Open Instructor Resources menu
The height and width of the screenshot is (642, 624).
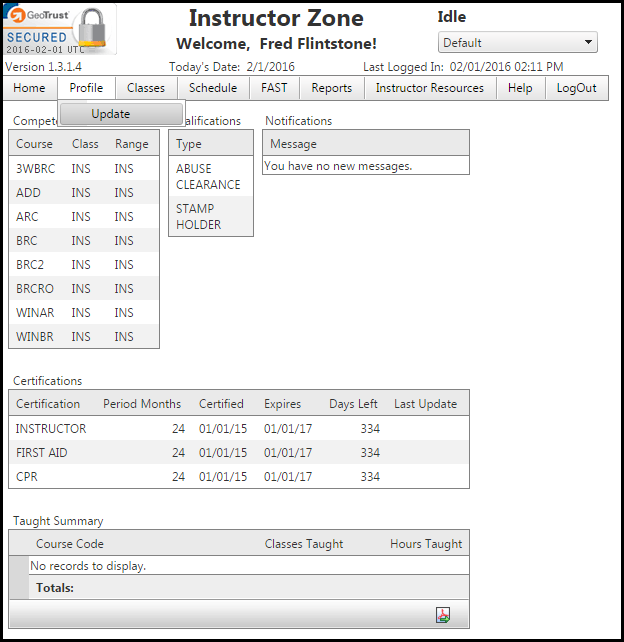click(429, 88)
